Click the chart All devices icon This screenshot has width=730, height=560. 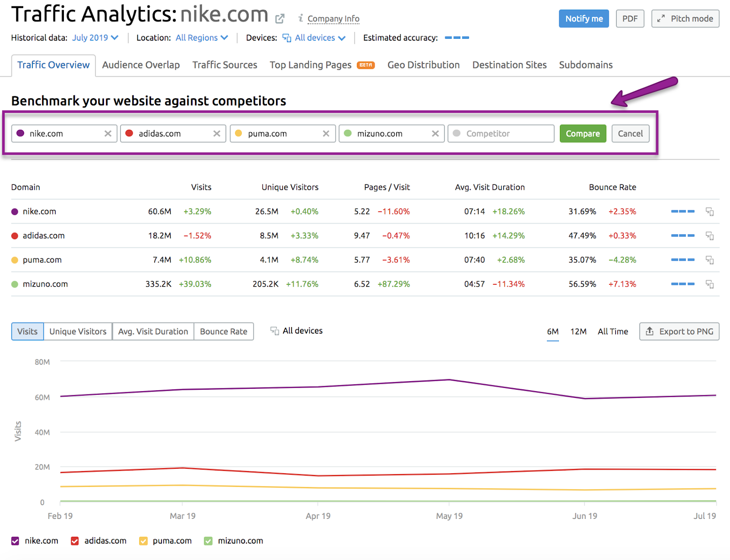tap(275, 331)
